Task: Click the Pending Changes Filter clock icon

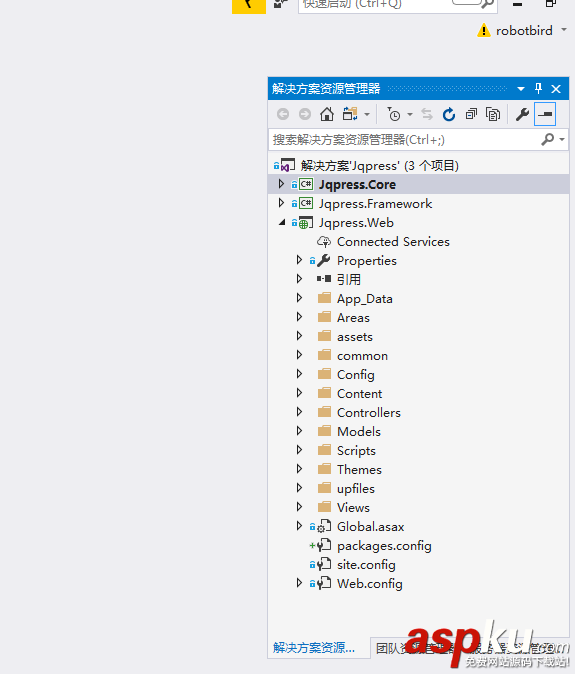Action: pos(393,114)
